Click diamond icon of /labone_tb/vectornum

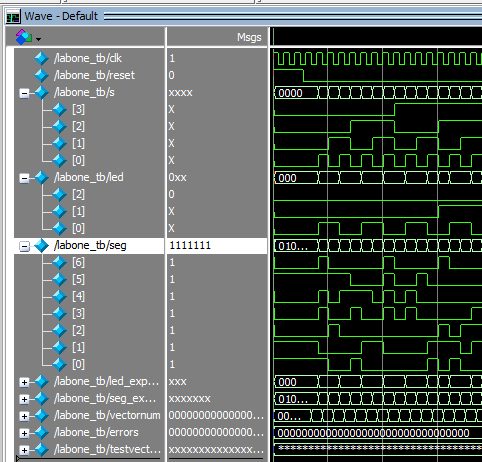[x=42, y=416]
